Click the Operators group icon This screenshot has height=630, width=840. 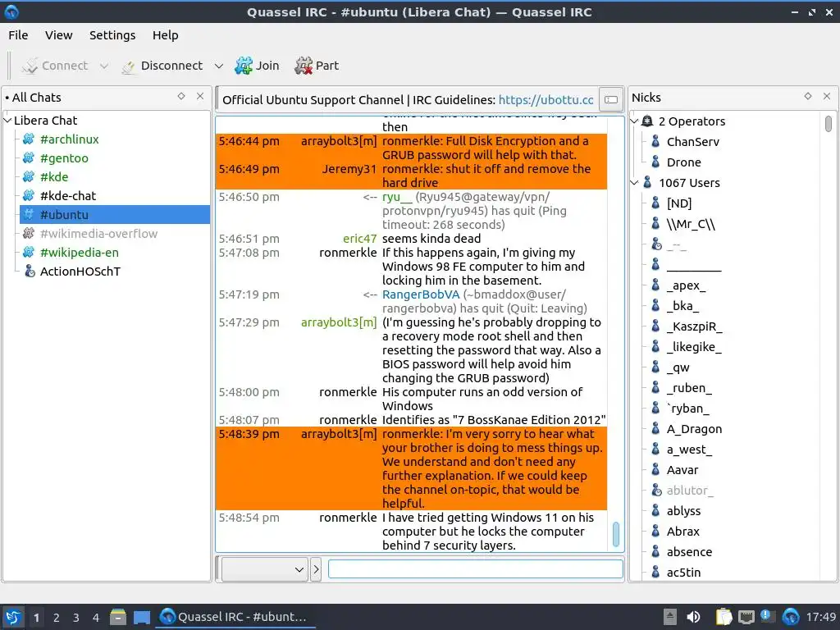coord(648,121)
